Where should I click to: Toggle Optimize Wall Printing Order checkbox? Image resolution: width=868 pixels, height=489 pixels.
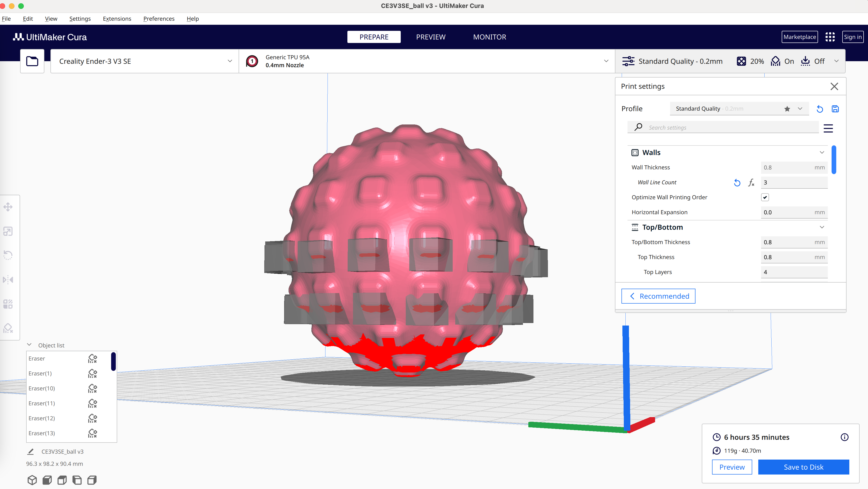tap(765, 198)
